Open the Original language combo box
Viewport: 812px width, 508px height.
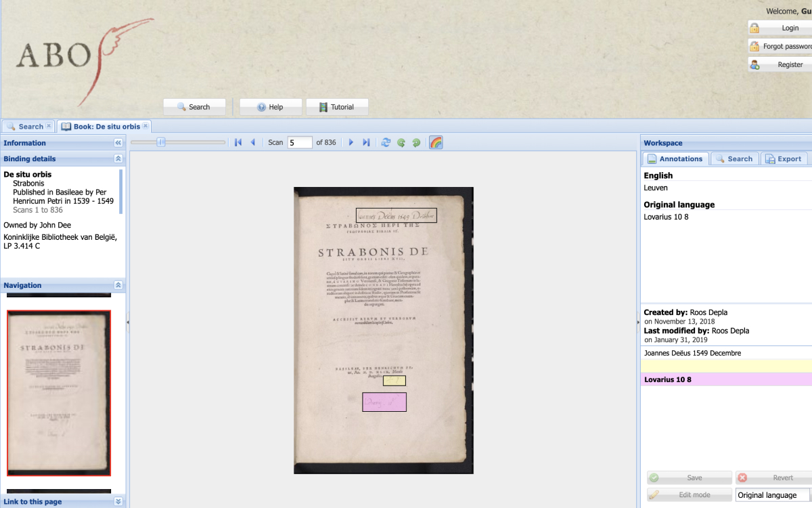coord(773,495)
